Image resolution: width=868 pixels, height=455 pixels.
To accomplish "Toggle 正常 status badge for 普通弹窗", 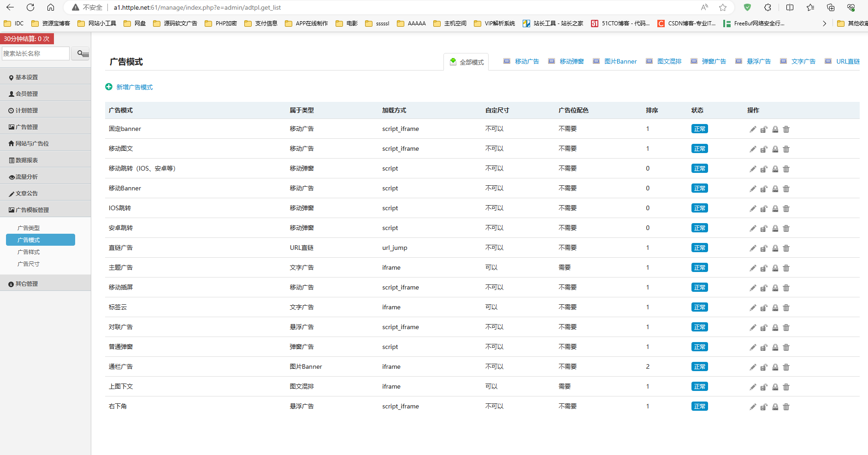I will (x=699, y=347).
